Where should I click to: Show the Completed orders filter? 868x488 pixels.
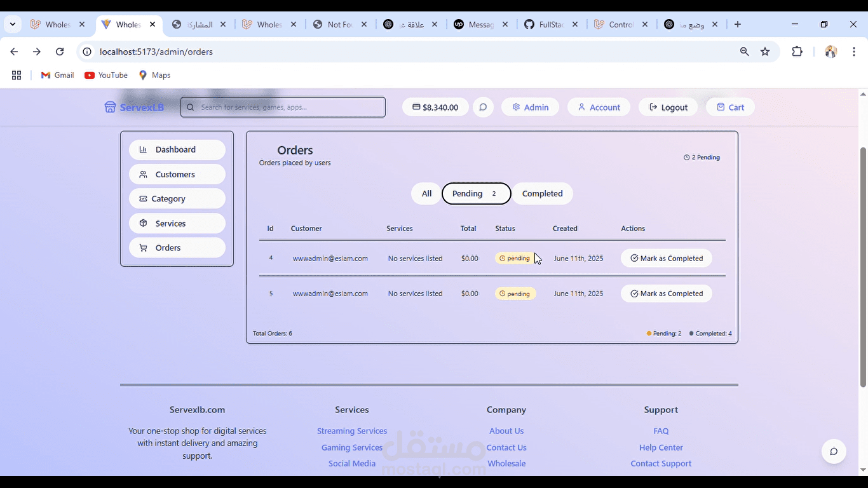click(x=543, y=194)
